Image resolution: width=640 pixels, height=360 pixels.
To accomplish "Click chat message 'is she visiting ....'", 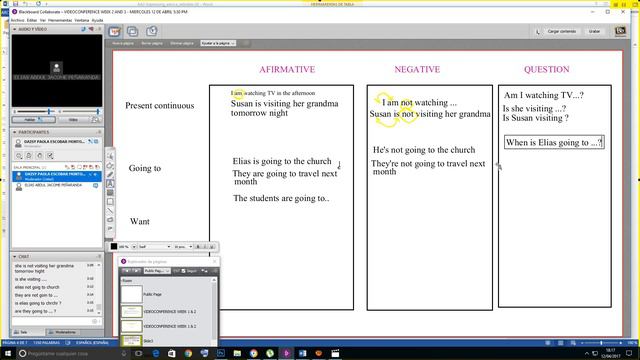I will point(31,279).
